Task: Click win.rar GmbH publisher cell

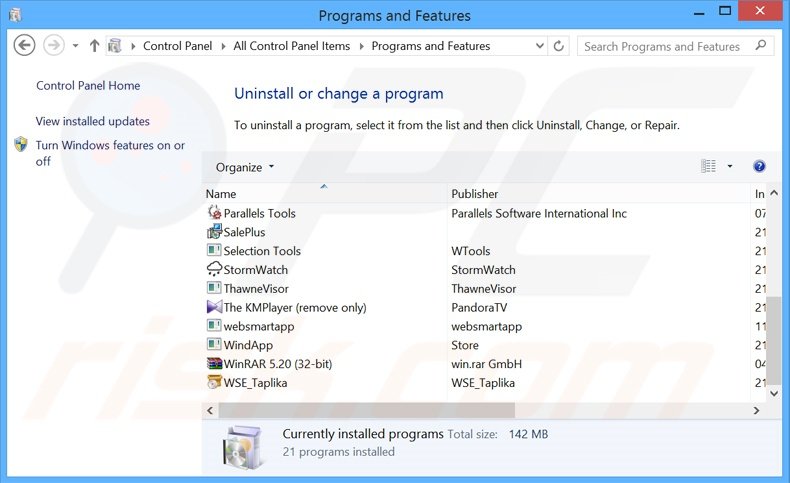Action: [x=486, y=364]
